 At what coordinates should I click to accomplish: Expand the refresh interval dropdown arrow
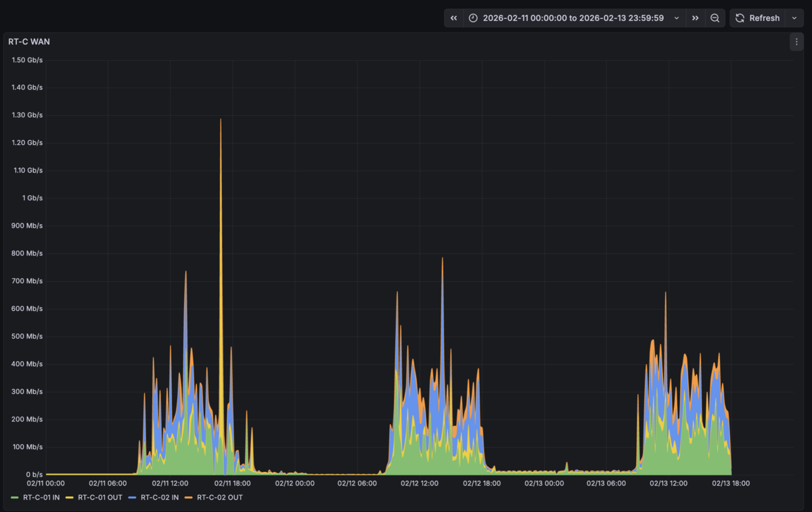click(x=794, y=18)
